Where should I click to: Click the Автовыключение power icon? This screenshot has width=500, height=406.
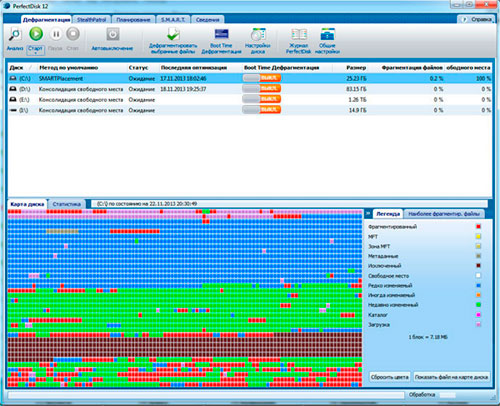(x=113, y=34)
